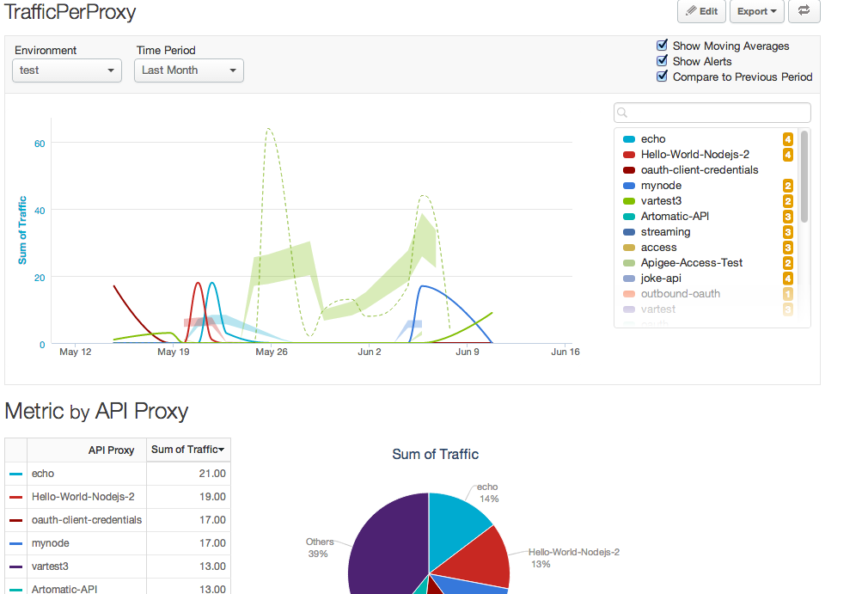This screenshot has height=594, width=868.
Task: Click the alert badge next to Hello-World-Nodejs-2
Action: pos(787,155)
